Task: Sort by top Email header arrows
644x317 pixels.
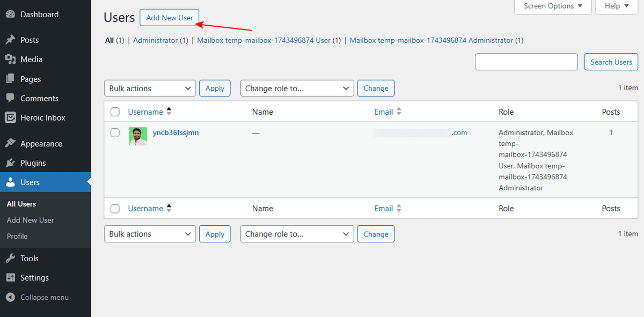Action: point(399,112)
